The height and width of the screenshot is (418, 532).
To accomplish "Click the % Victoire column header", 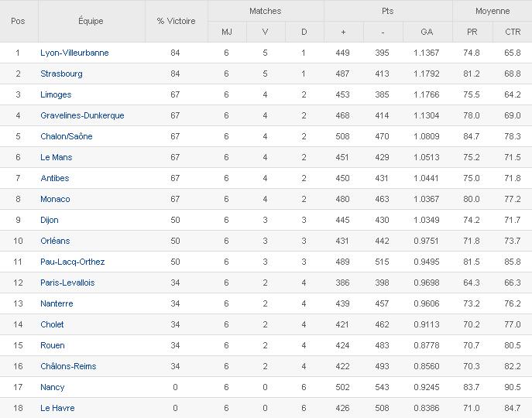I will [x=176, y=21].
